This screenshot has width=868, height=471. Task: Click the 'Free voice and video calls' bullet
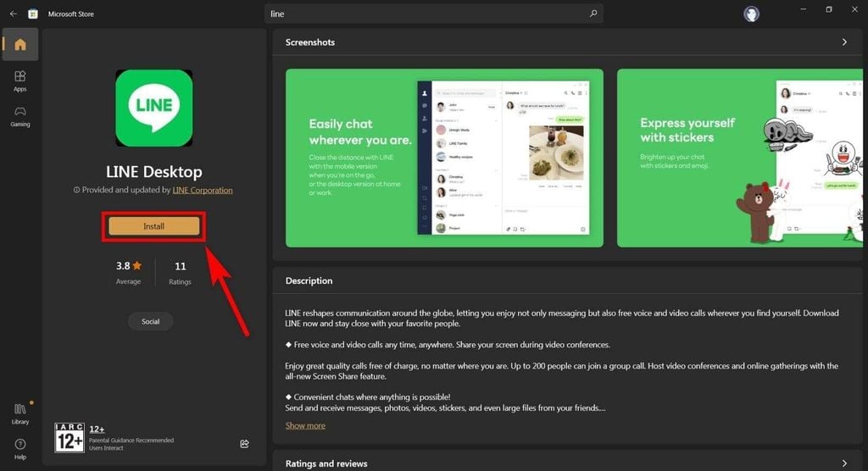click(x=448, y=345)
